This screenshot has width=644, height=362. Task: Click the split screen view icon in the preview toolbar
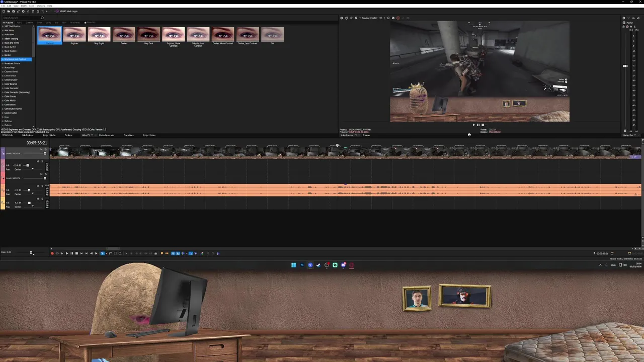356,18
